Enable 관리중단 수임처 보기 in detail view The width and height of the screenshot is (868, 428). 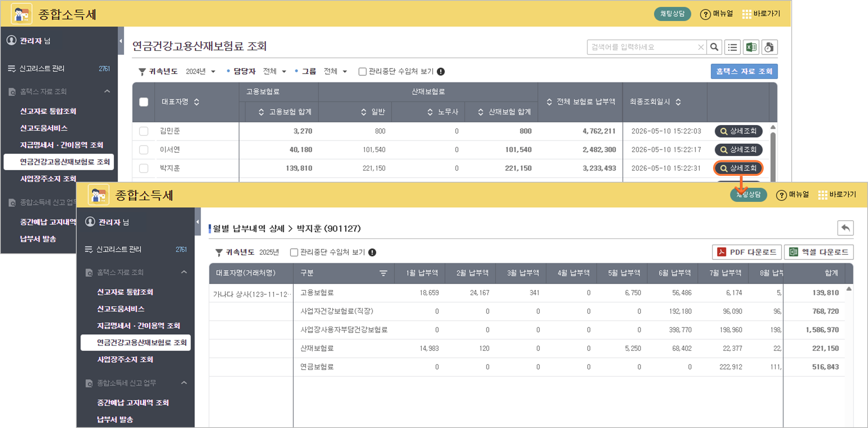[294, 253]
